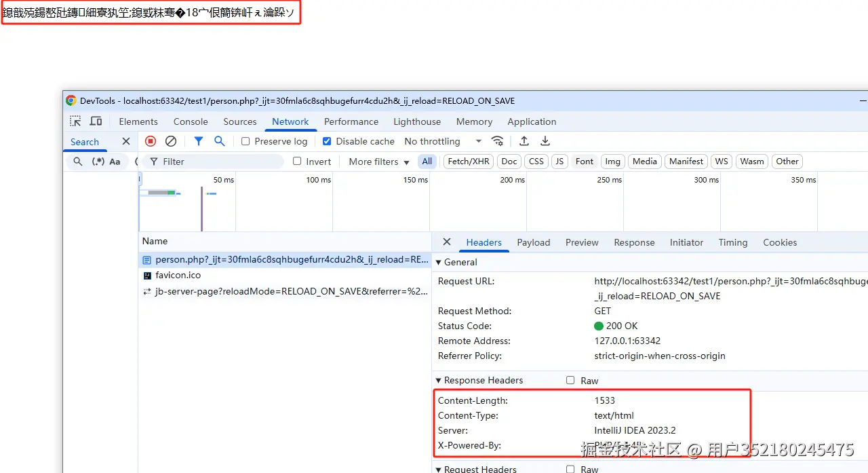Enable the Invert filter checkbox
Screen dimensions: 868x473
click(x=297, y=162)
